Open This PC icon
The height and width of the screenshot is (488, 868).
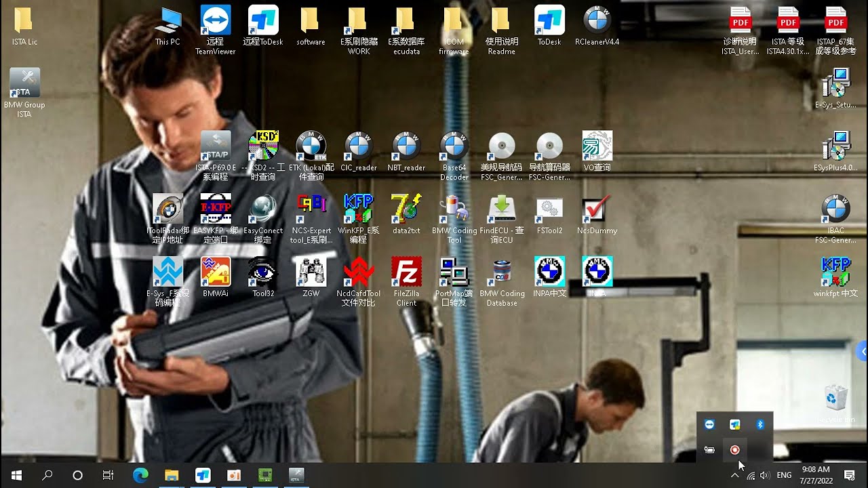(167, 26)
